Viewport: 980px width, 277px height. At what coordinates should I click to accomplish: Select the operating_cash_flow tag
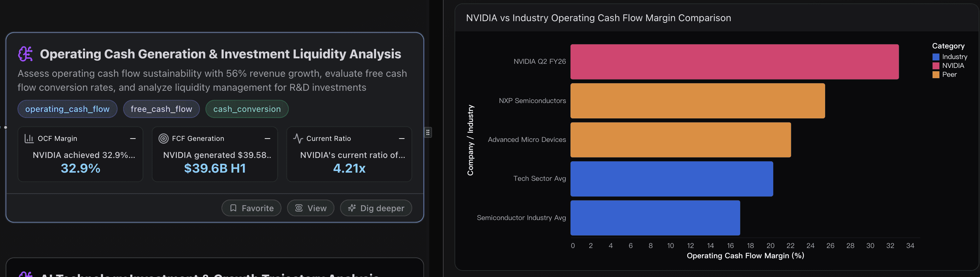tap(67, 109)
